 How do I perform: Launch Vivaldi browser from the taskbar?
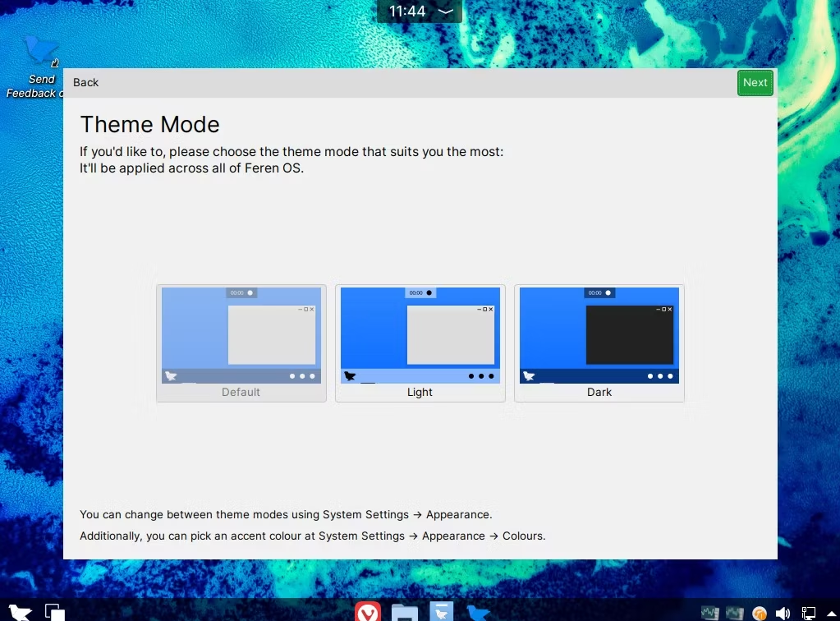pos(368,611)
